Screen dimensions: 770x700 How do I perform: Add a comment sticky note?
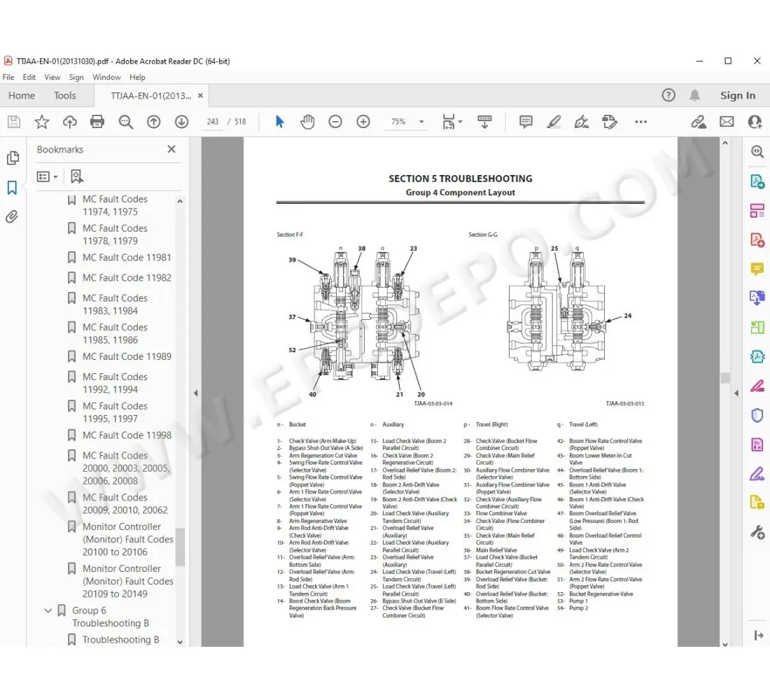526,122
